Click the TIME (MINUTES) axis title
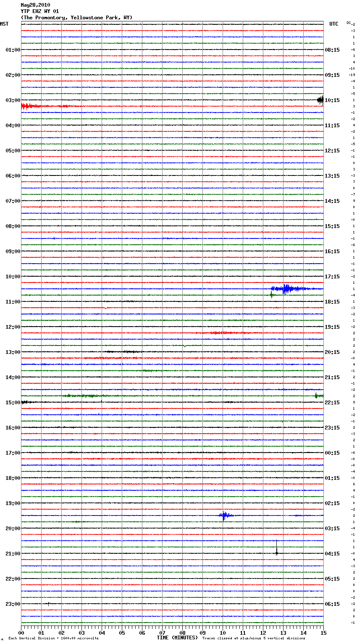 (177, 638)
